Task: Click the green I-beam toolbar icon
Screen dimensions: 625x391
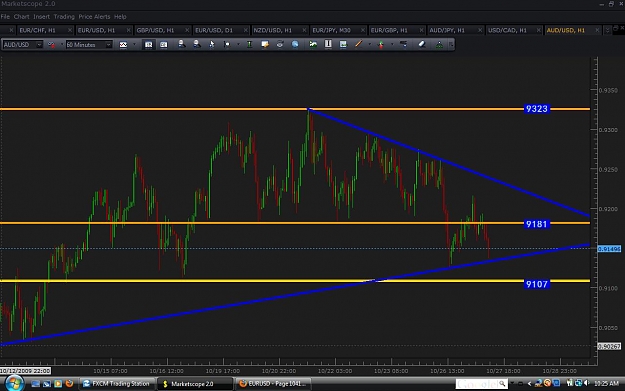Action: (x=250, y=45)
